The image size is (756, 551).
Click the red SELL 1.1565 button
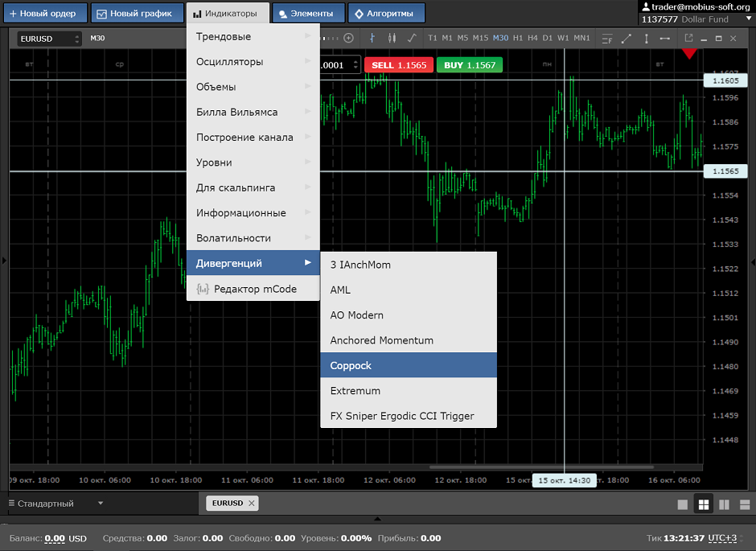tap(399, 65)
